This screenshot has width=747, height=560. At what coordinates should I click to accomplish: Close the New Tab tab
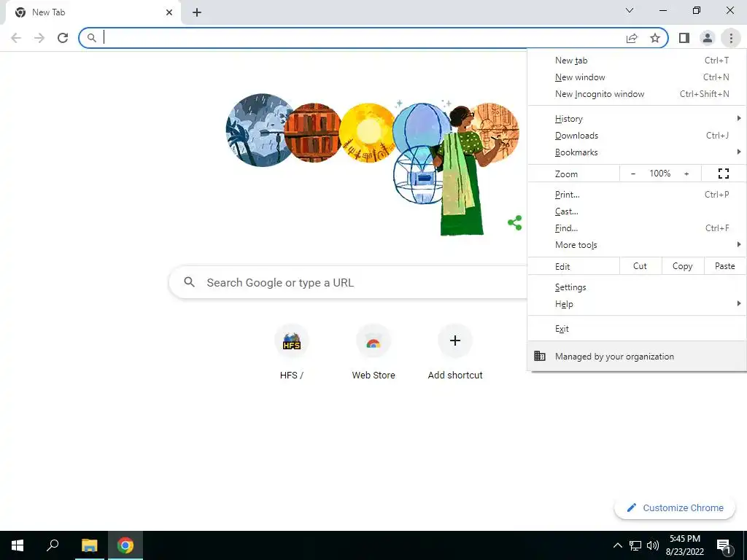click(x=169, y=12)
